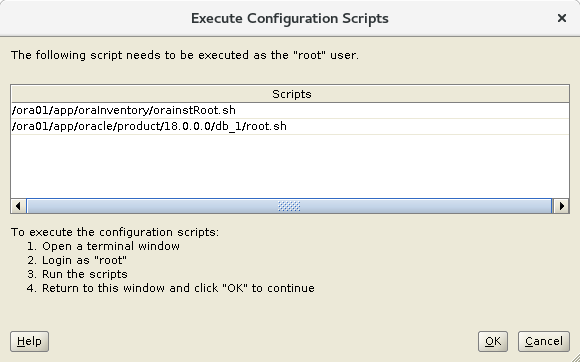Click the scrollbar's left arrow
This screenshot has width=580, height=362.
point(18,206)
